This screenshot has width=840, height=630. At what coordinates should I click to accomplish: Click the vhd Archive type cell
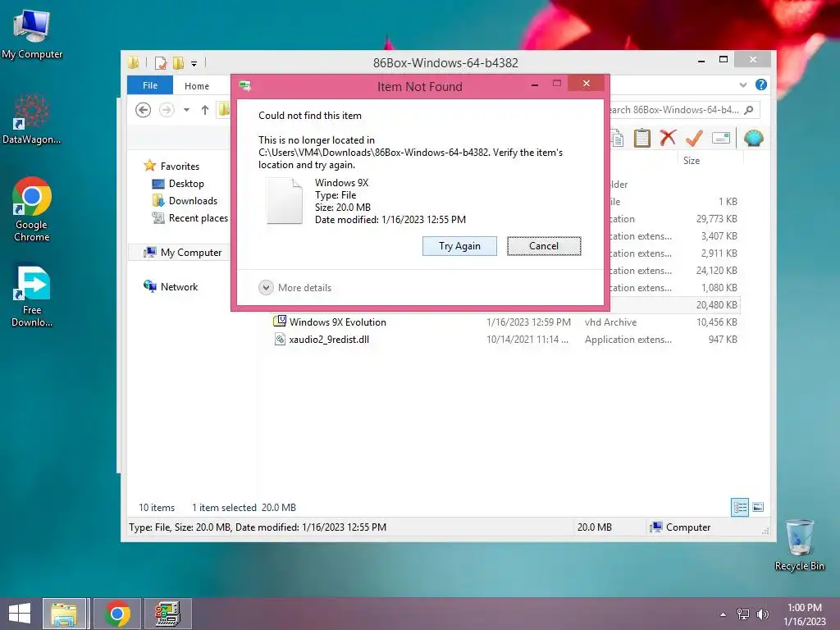[x=610, y=322]
